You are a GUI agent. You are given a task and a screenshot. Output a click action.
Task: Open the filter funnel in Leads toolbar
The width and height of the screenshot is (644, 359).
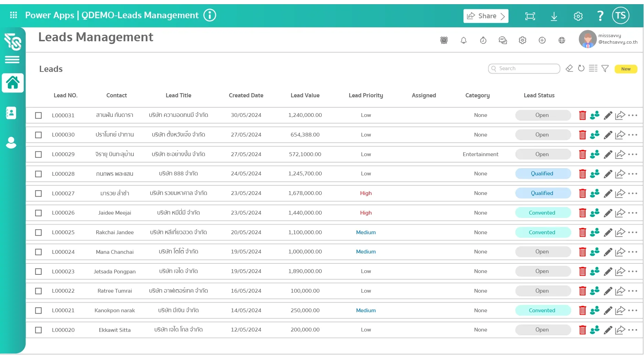pos(605,69)
